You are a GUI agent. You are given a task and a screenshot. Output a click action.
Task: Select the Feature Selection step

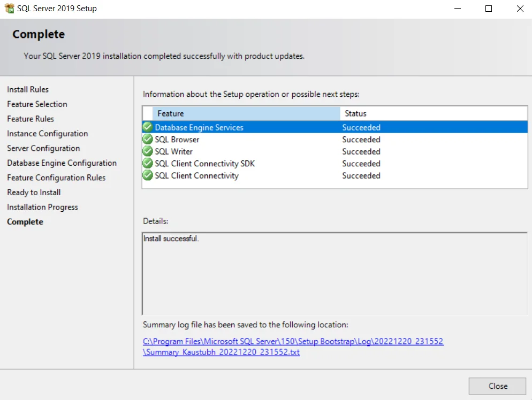point(37,104)
